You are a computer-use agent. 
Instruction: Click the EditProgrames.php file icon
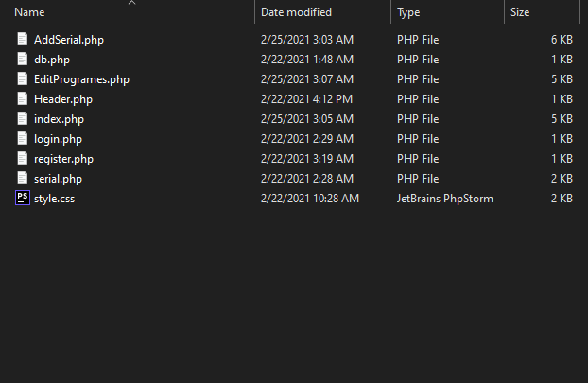click(23, 79)
